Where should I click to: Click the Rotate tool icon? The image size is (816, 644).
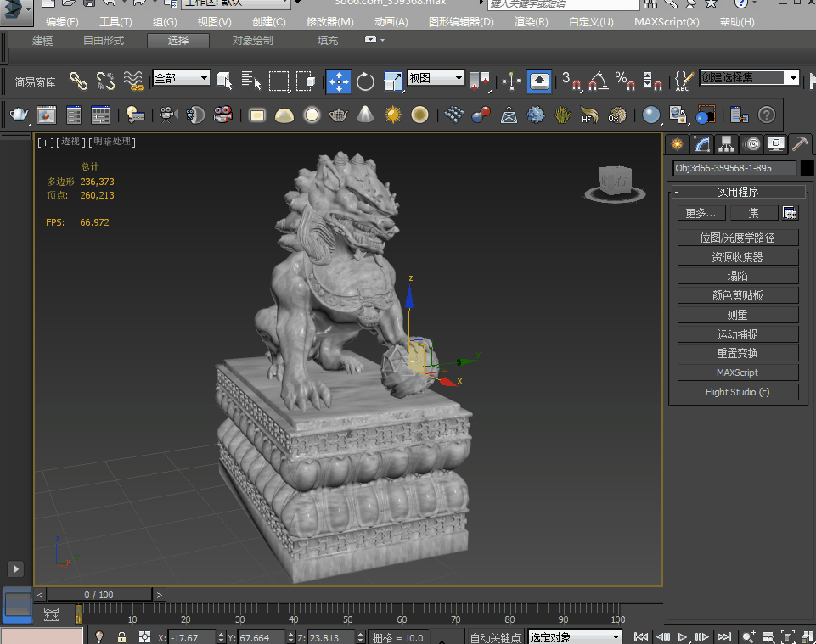[366, 81]
